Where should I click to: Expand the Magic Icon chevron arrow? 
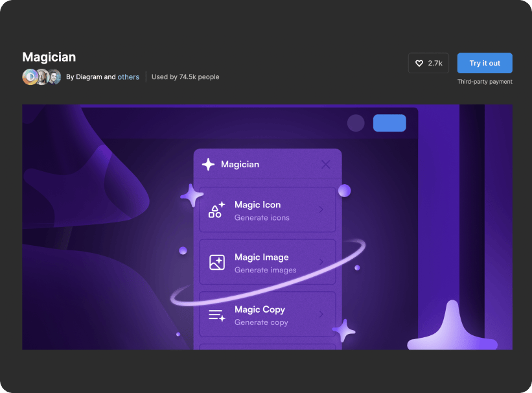click(321, 209)
